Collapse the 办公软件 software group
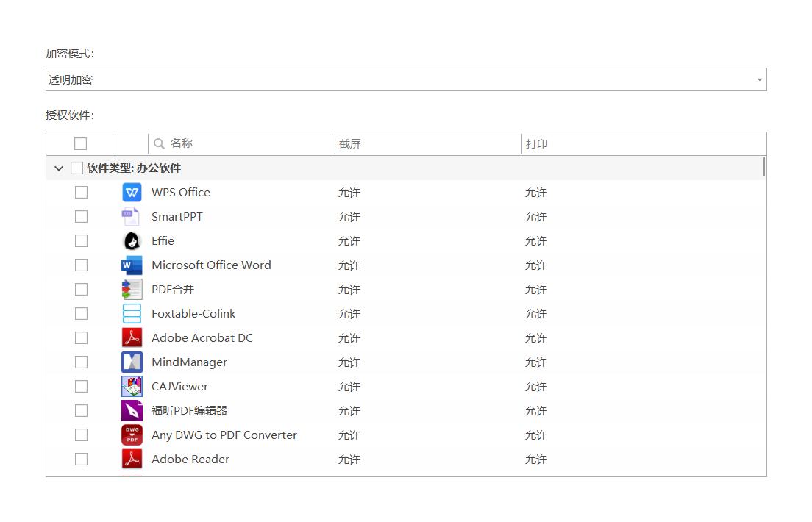 click(59, 168)
